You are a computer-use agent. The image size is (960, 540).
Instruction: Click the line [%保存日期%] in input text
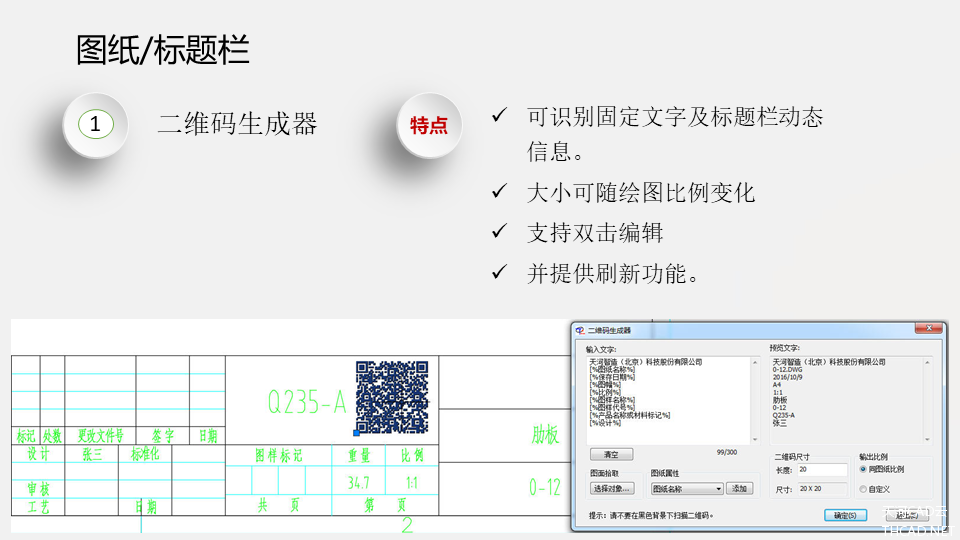[612, 377]
